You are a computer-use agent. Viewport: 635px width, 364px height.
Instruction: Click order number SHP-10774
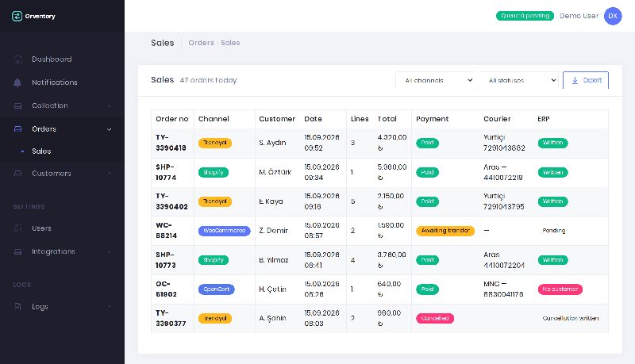[x=166, y=172]
